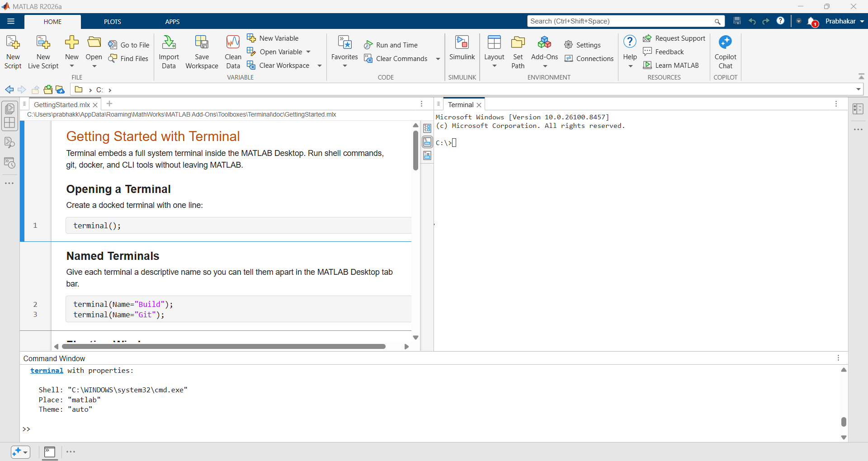
Task: Open help via quick access question mark
Action: (780, 21)
